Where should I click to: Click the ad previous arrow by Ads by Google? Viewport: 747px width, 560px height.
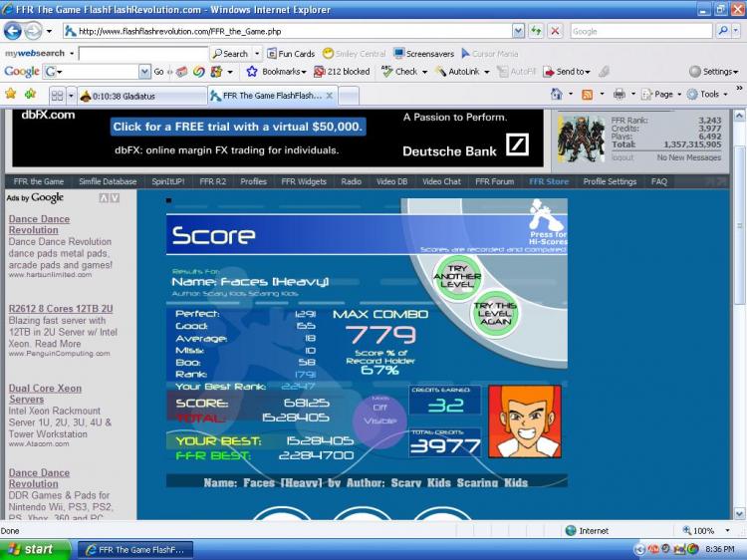pyautogui.click(x=104, y=197)
